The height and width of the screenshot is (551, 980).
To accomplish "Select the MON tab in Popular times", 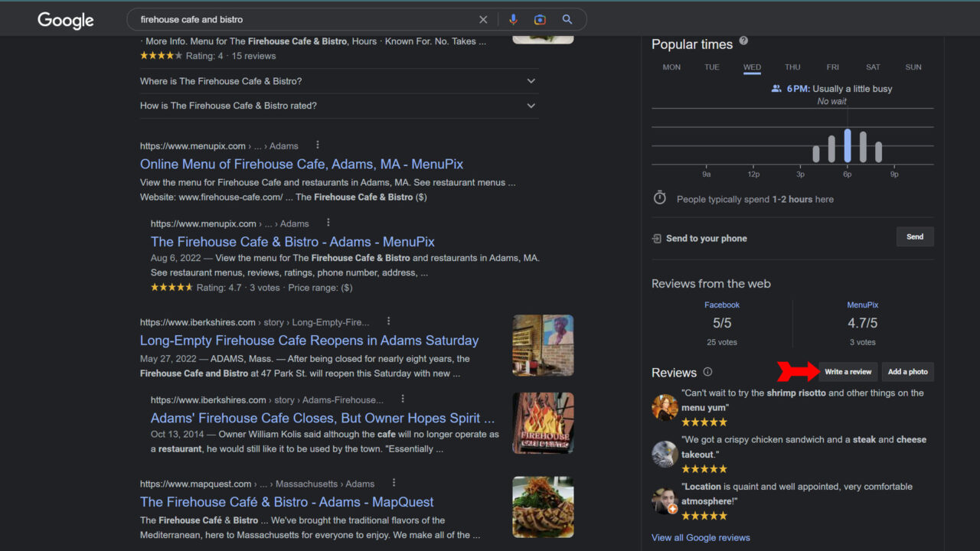I will click(x=671, y=67).
